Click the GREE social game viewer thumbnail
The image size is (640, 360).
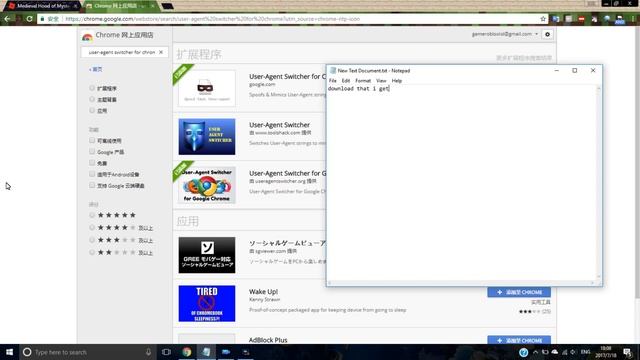point(207,255)
